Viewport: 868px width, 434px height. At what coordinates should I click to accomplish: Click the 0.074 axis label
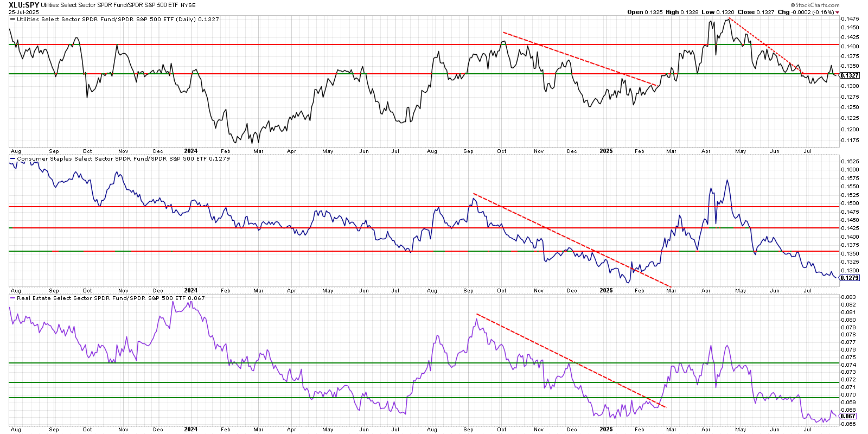(x=848, y=365)
